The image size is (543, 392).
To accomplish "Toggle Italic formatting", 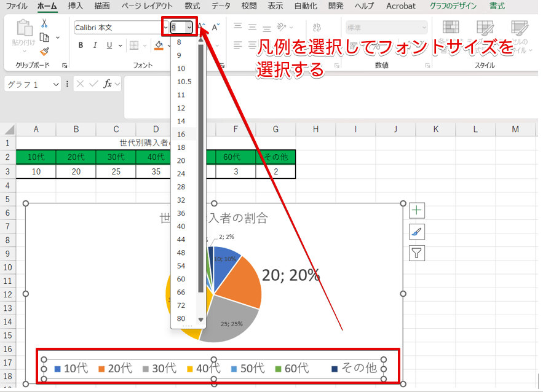I will pyautogui.click(x=95, y=45).
